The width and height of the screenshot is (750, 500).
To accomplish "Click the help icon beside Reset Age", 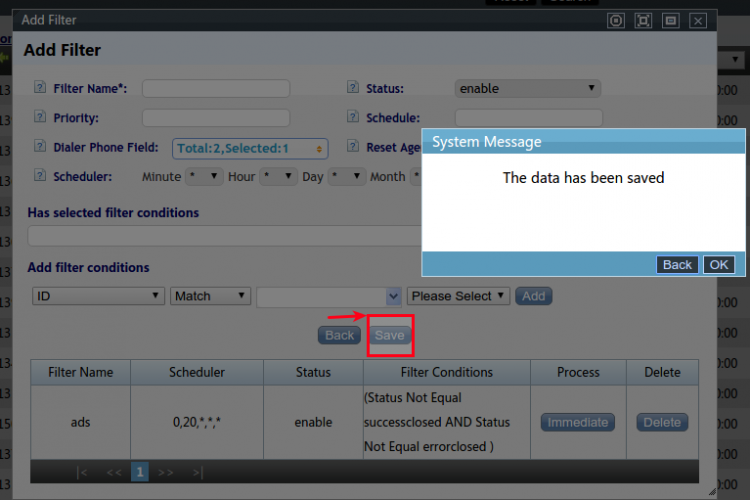I will [353, 147].
